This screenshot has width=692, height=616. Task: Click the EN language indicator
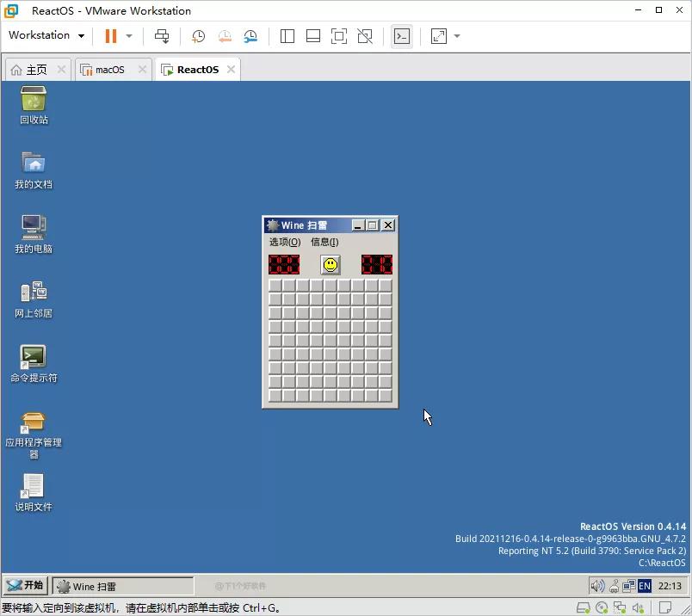(x=644, y=586)
